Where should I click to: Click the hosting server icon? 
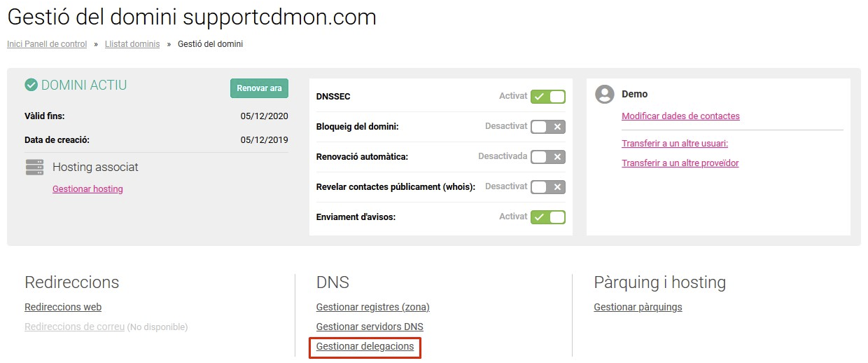click(34, 167)
